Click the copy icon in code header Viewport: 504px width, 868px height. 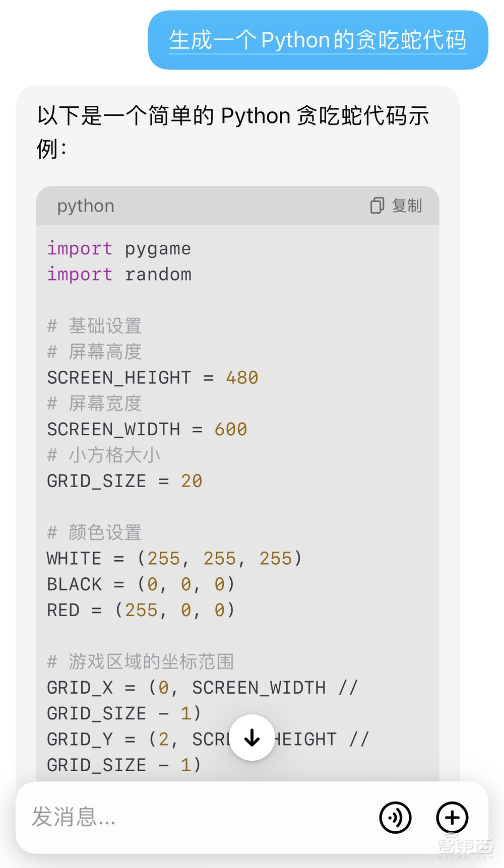377,206
